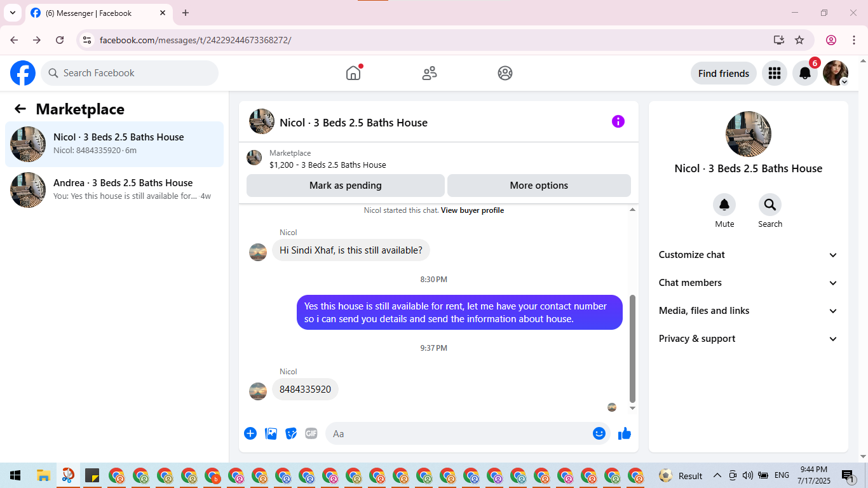Click the purple sent reply message bubble
868x488 pixels.
pyautogui.click(x=459, y=312)
